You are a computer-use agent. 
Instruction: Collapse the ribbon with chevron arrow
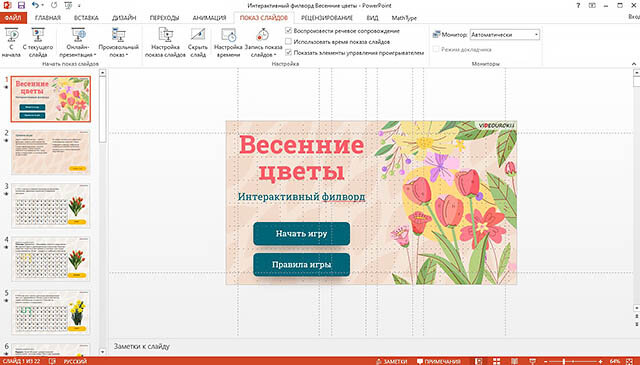(634, 64)
